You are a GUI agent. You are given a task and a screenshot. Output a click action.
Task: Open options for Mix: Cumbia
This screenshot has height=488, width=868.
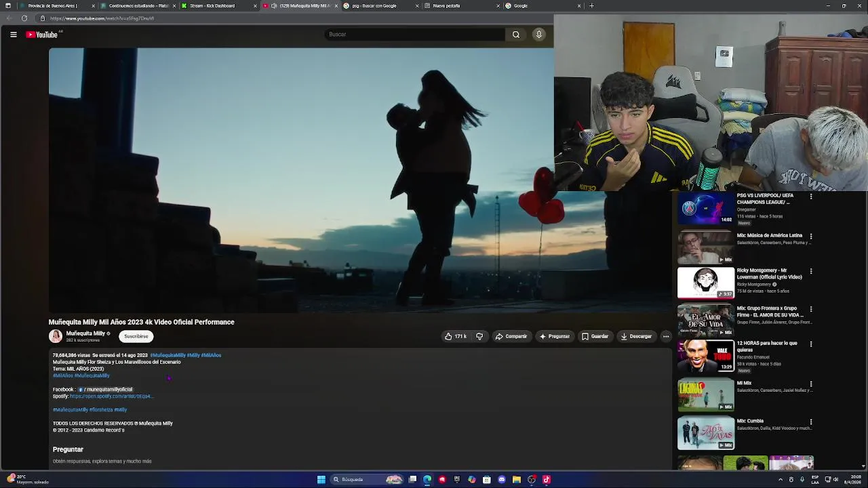click(x=811, y=422)
